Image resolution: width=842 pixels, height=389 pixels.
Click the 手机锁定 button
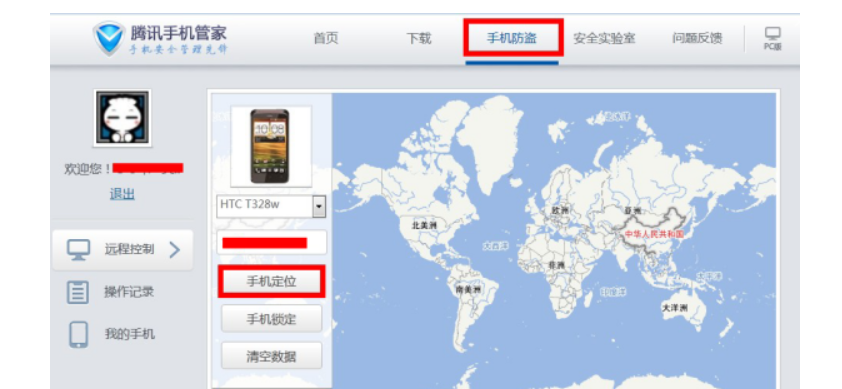(272, 319)
